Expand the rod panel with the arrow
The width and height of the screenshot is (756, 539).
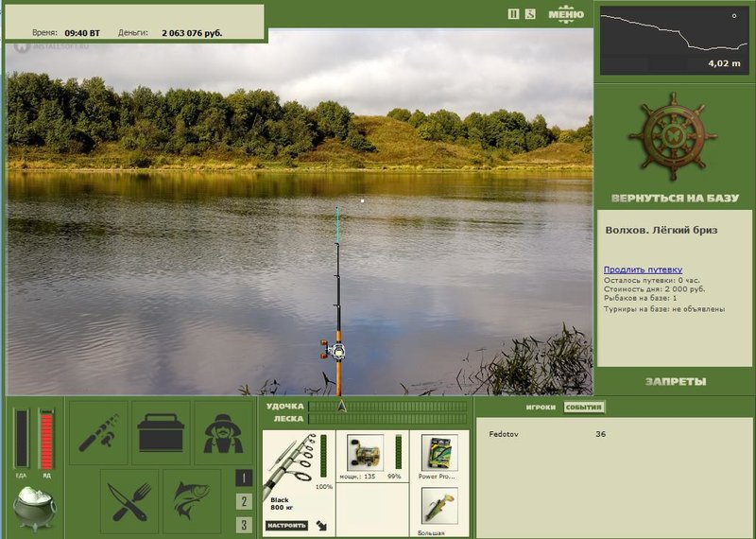[321, 526]
